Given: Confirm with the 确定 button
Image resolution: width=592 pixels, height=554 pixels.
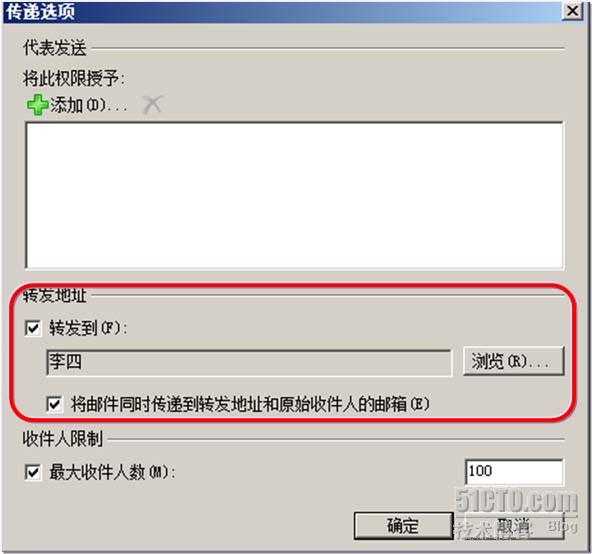Looking at the screenshot, I should [403, 526].
